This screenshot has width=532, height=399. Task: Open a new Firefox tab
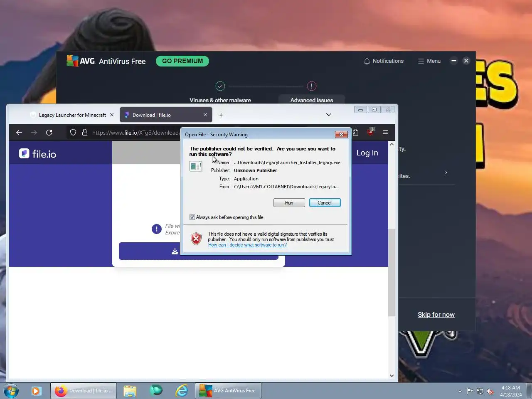coord(221,115)
